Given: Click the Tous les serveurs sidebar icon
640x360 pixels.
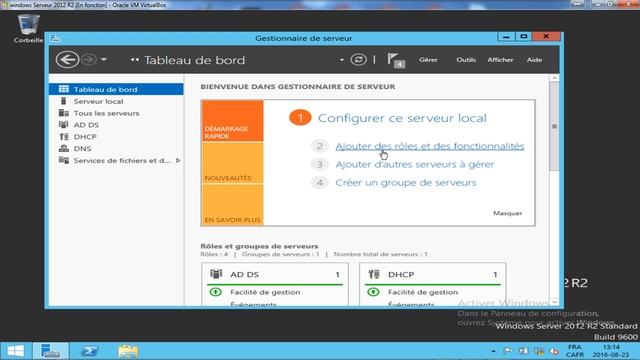Looking at the screenshot, I should pyautogui.click(x=64, y=113).
